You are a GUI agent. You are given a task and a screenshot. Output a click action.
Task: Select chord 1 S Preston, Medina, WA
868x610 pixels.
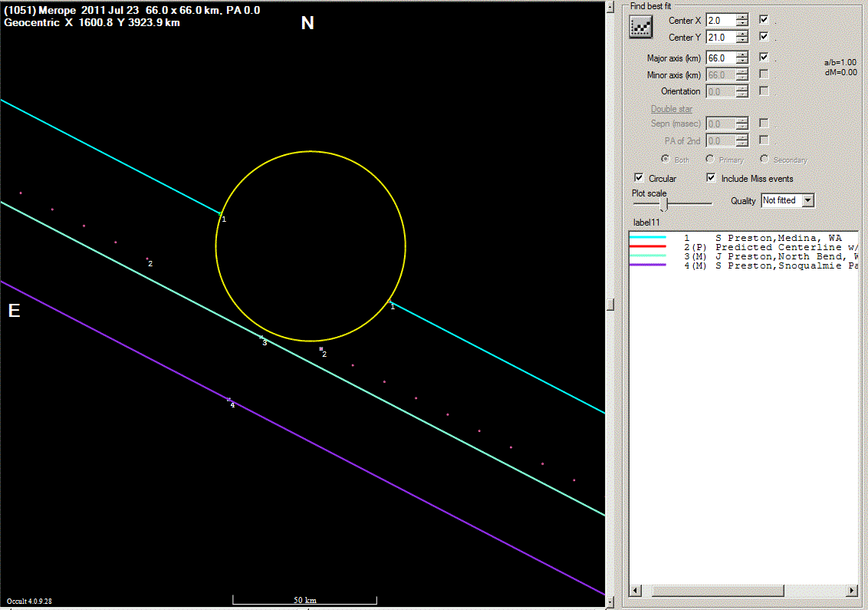coord(743,238)
